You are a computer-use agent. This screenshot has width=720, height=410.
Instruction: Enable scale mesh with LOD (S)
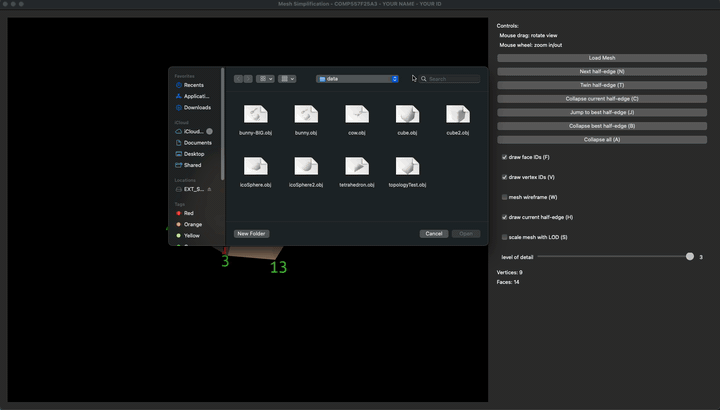(504, 237)
